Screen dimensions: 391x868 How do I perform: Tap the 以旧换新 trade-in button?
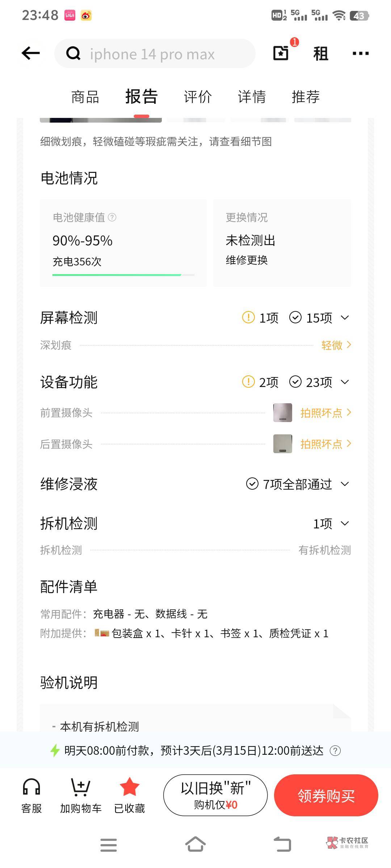pos(215,795)
